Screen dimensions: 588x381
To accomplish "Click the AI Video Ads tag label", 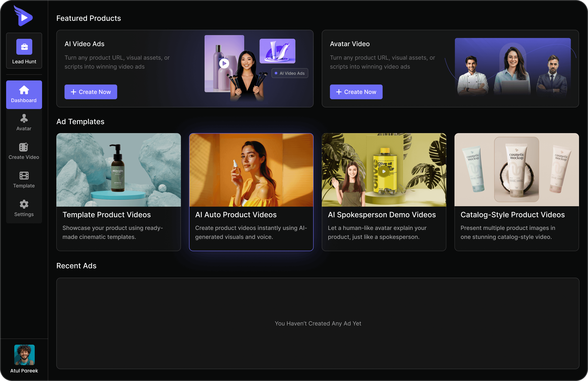I will point(290,73).
